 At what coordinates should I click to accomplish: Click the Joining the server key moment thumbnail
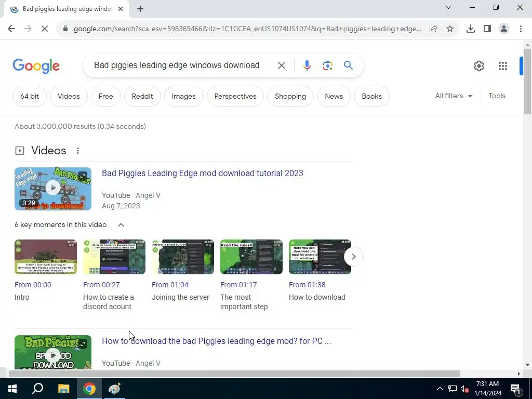[183, 257]
